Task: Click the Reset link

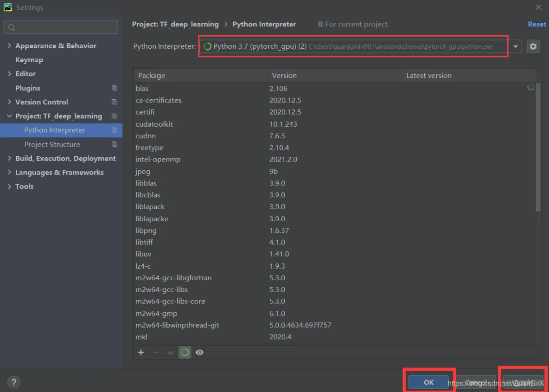Action: tap(537, 24)
